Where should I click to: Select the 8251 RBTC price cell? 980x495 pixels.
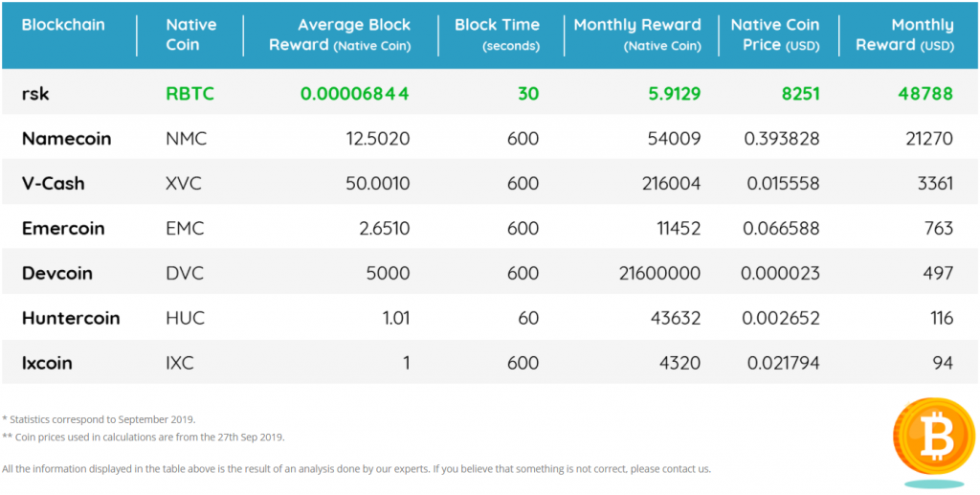799,94
